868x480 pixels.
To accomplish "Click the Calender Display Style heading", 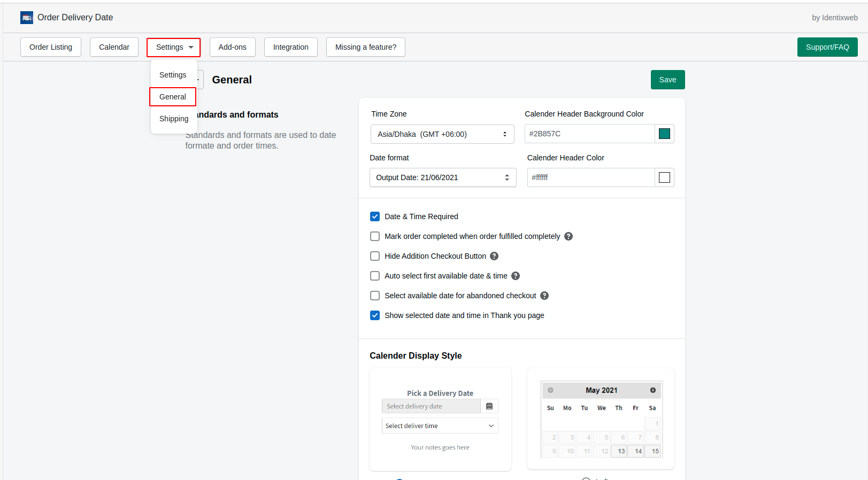I will click(x=416, y=356).
